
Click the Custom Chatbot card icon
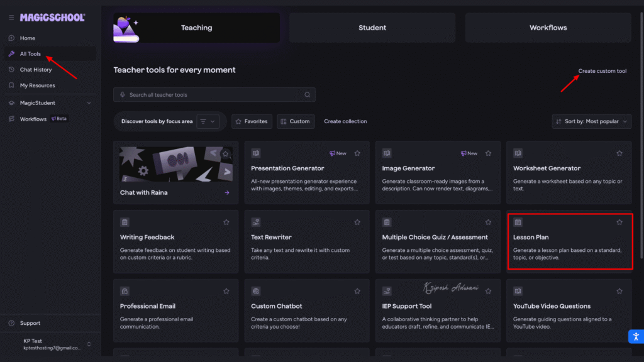coord(256,291)
